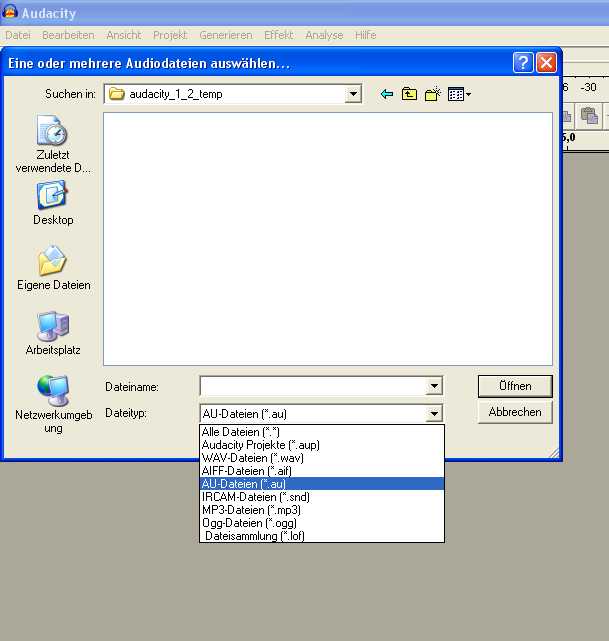This screenshot has width=609, height=641.
Task: Collapse the Dateityp dropdown arrow
Action: click(434, 414)
